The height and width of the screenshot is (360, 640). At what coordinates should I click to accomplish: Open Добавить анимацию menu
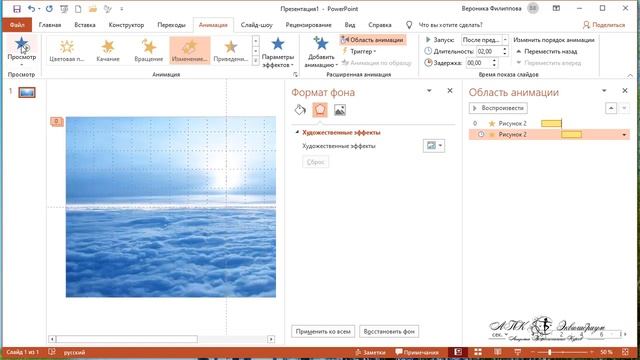[x=321, y=52]
